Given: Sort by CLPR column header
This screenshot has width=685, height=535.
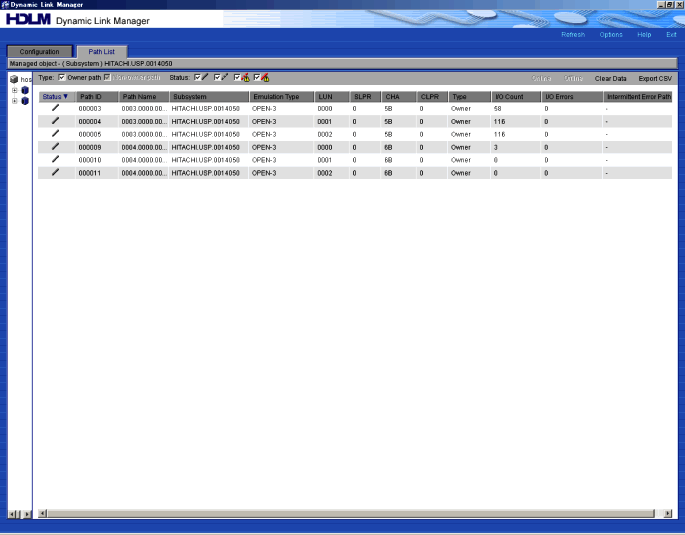Looking at the screenshot, I should click(432, 97).
